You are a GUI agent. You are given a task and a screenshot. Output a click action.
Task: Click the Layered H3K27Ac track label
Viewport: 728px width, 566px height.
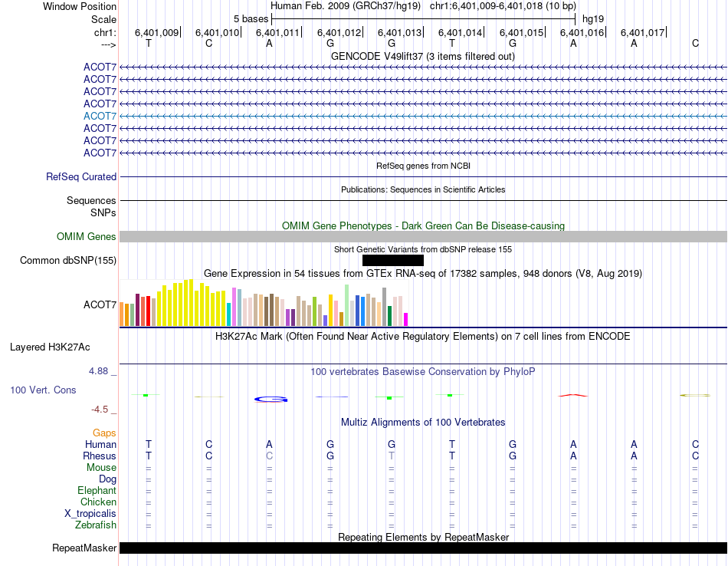(x=50, y=347)
